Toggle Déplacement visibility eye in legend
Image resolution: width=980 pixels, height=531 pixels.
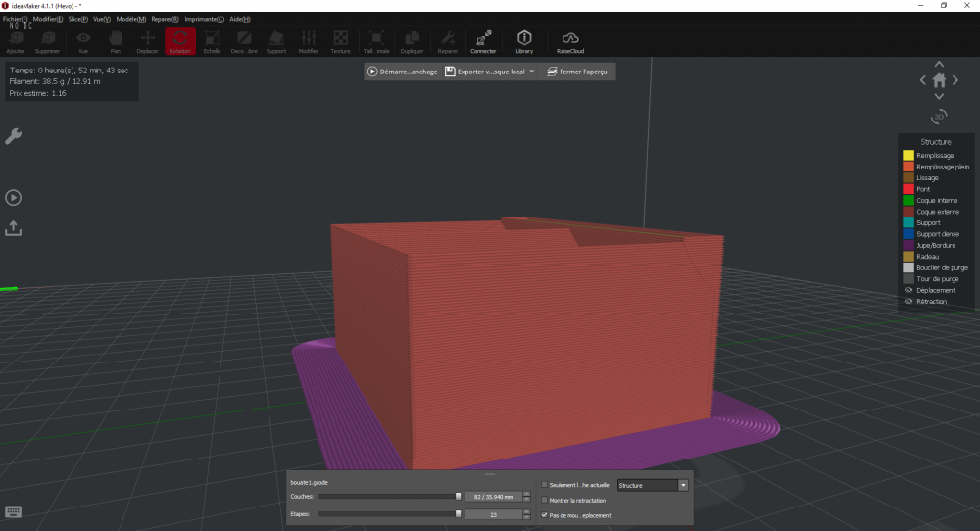coord(908,290)
